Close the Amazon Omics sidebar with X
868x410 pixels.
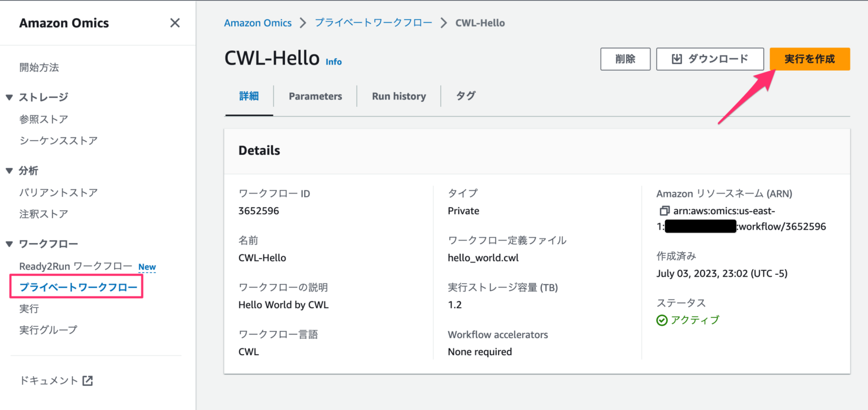pos(175,23)
